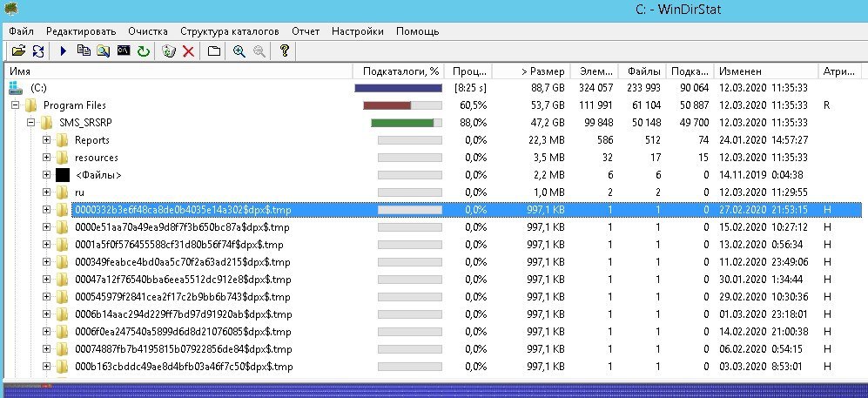Click the 24.01.2020 14:57:27 date cell

764,140
